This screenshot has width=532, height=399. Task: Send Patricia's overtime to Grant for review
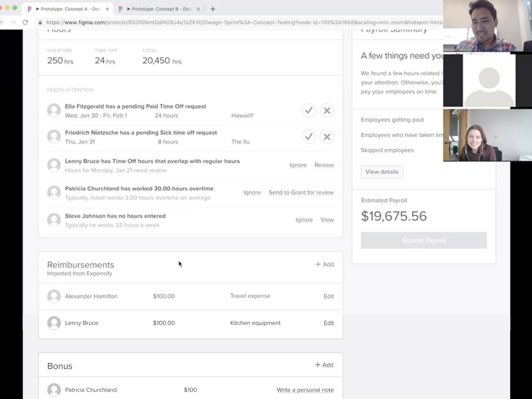pyautogui.click(x=301, y=193)
